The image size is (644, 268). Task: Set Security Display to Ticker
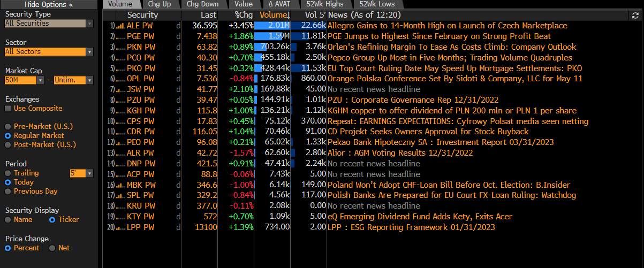(52, 220)
